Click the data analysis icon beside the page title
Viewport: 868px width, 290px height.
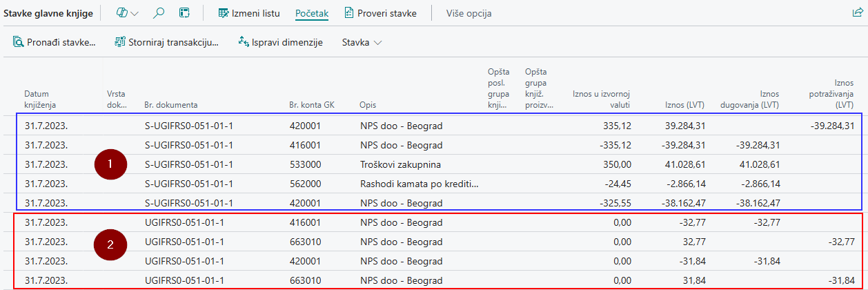(x=122, y=13)
